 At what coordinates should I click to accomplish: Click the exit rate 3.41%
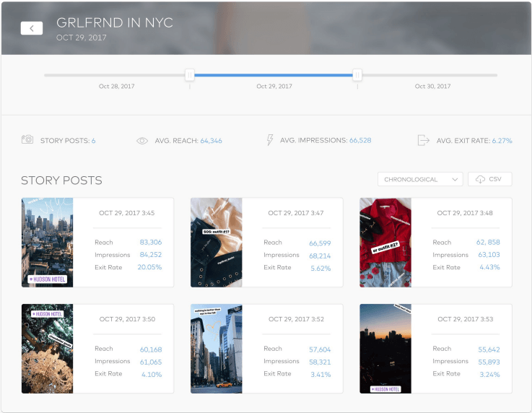click(x=320, y=374)
